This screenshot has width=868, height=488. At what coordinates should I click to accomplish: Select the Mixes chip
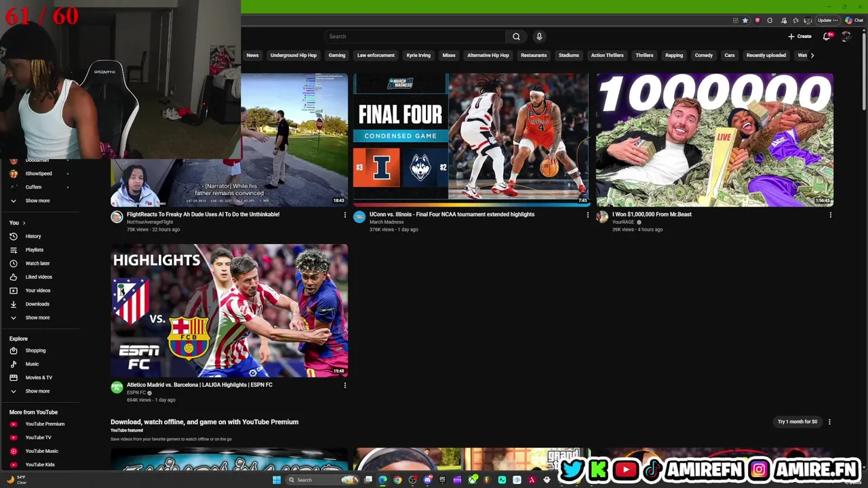(x=449, y=56)
